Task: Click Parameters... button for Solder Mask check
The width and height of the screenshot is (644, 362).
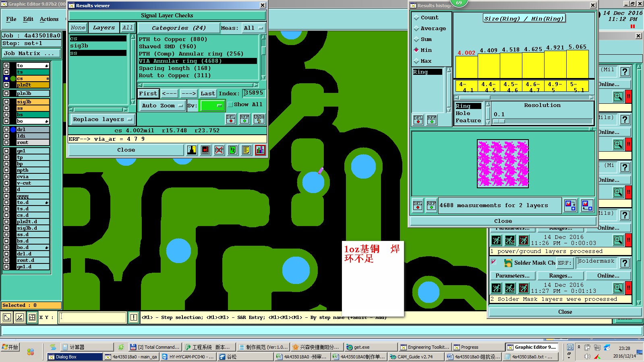Action: point(512,276)
